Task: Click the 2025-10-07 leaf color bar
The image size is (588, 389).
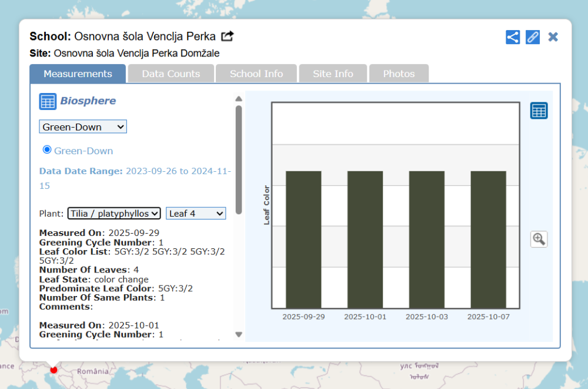Action: [488, 239]
